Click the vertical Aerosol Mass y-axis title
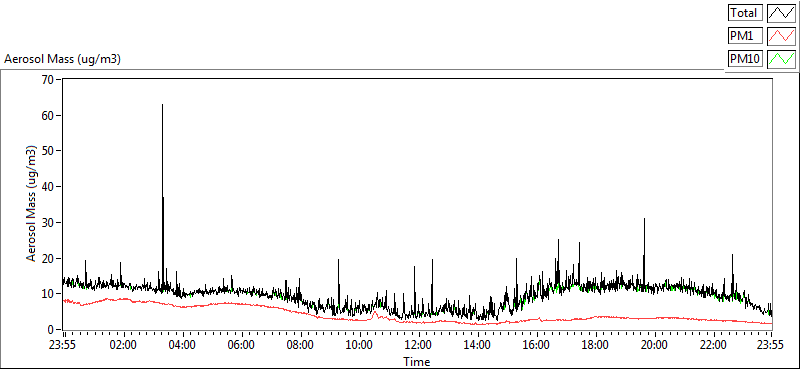 coord(31,204)
